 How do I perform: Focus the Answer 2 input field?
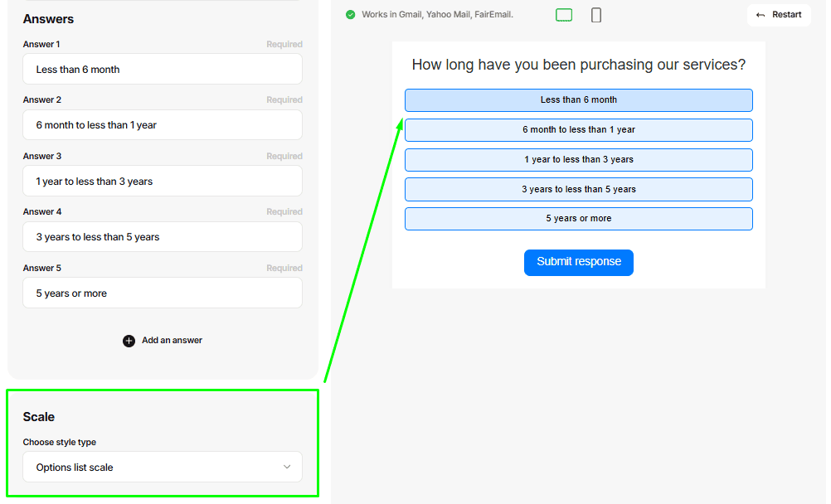163,125
